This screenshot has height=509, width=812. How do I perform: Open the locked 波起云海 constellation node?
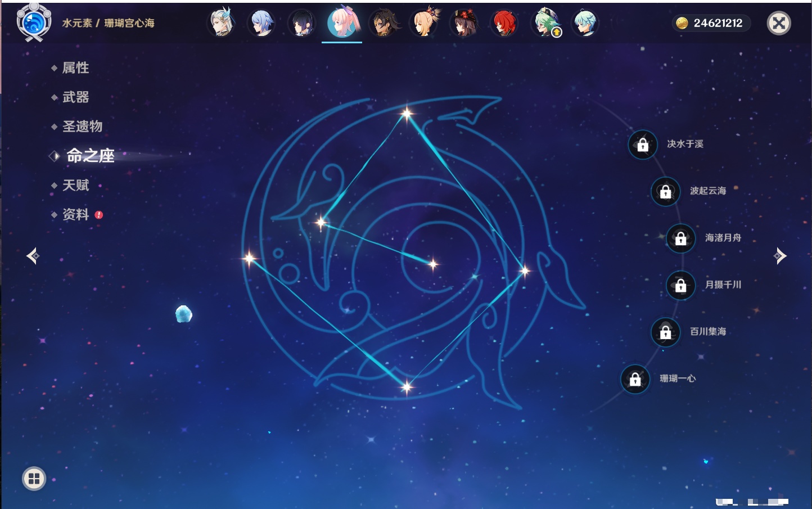pyautogui.click(x=665, y=191)
